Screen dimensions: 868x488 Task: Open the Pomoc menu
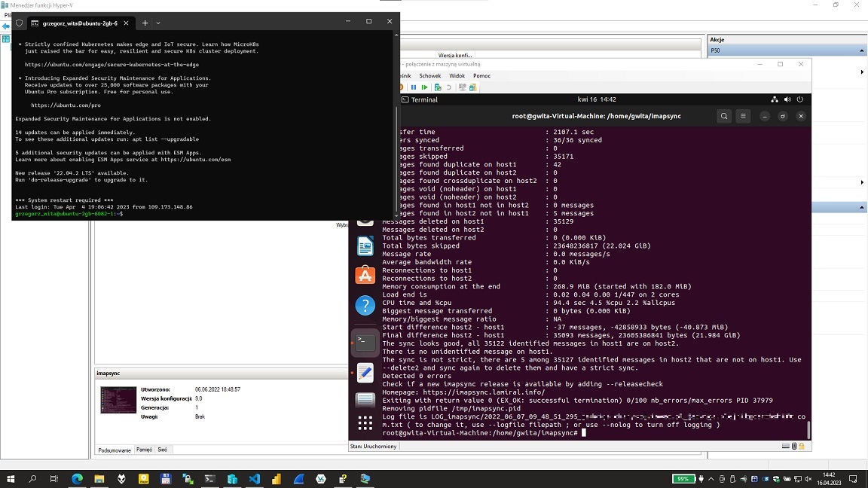point(481,76)
